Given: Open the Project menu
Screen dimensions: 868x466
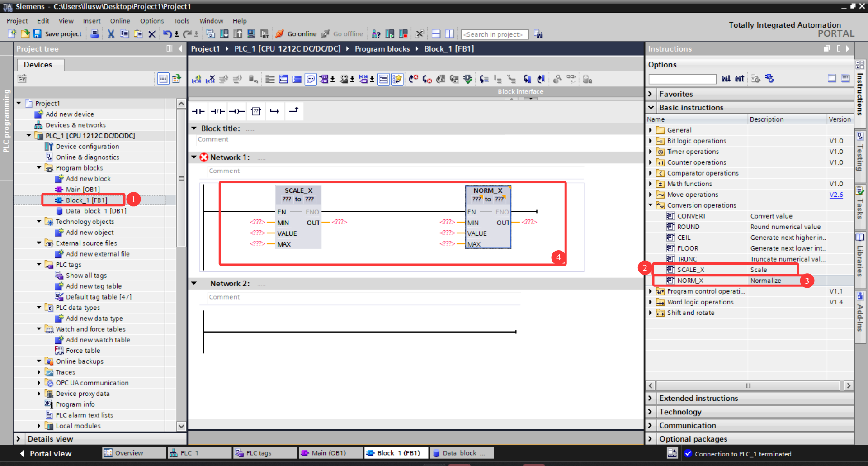Looking at the screenshot, I should [17, 21].
